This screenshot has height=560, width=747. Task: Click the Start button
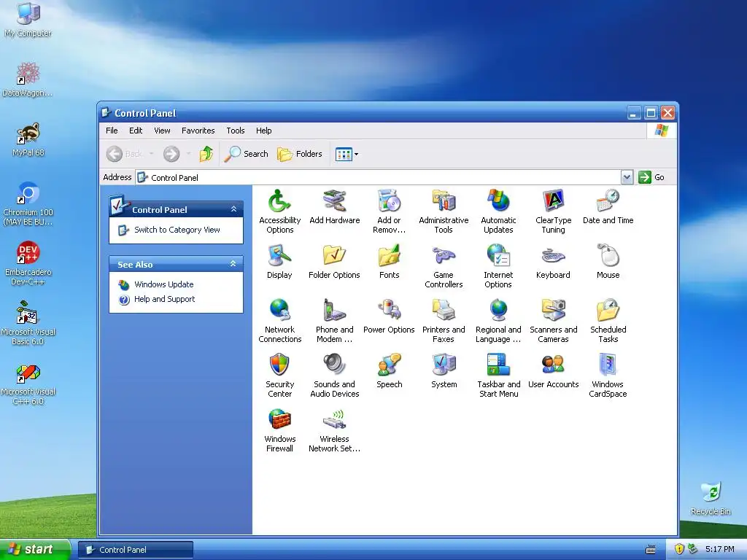point(35,550)
